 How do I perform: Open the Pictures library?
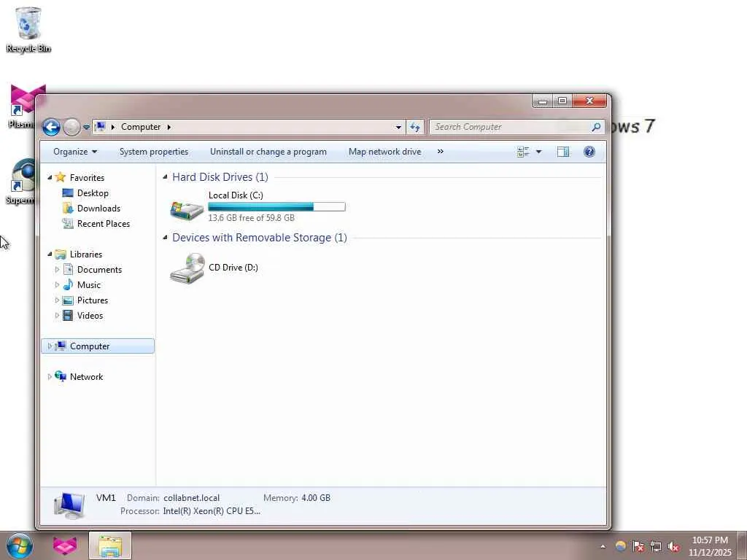86,300
